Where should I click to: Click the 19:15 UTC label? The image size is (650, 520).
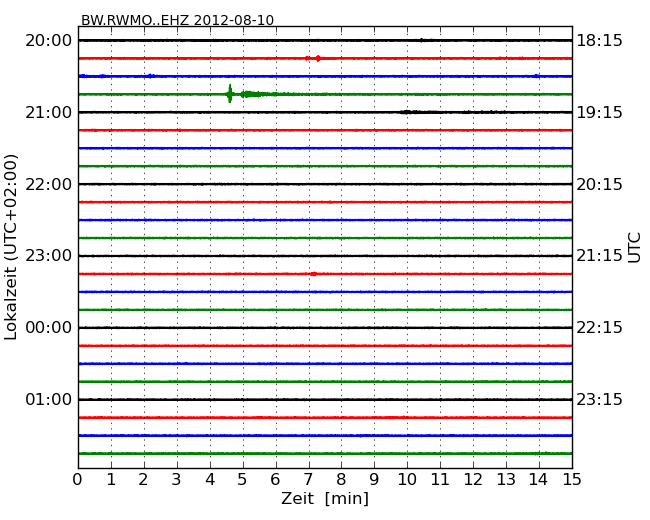click(599, 112)
